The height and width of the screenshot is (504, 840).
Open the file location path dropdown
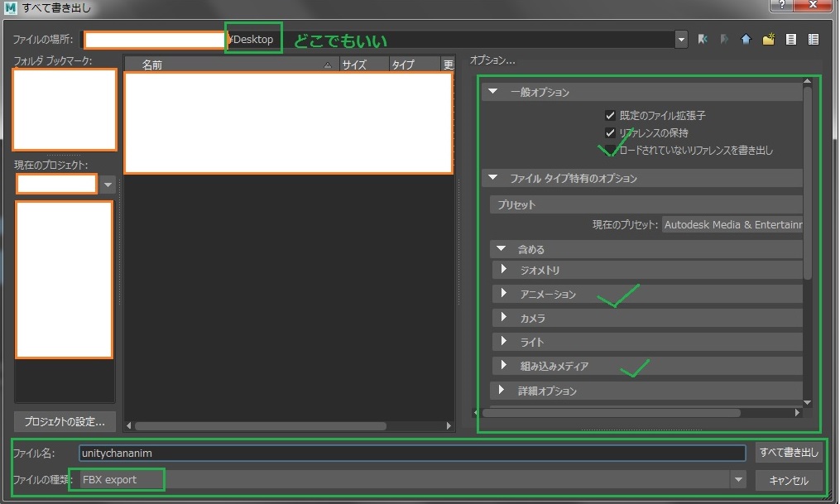681,39
